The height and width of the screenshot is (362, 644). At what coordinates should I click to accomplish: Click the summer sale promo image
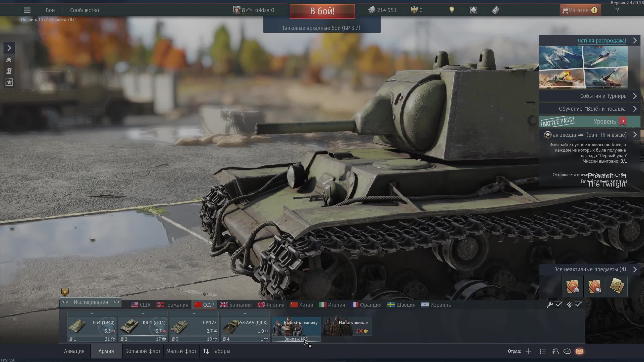tap(583, 67)
